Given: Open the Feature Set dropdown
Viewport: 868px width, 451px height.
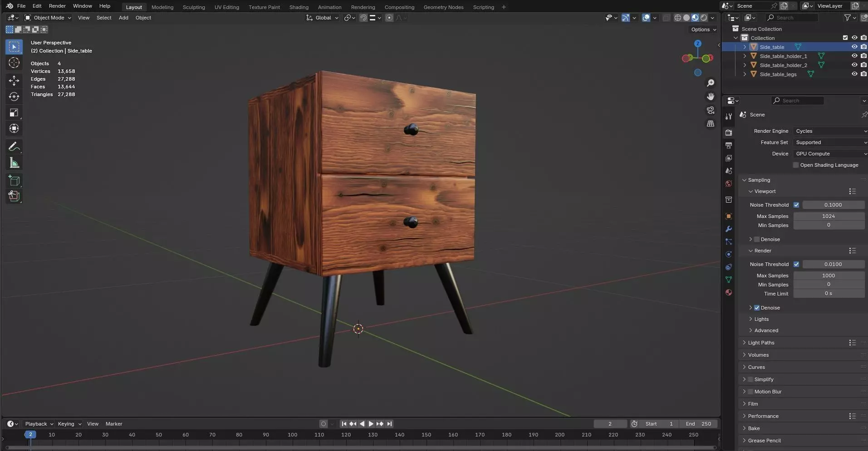Looking at the screenshot, I should (830, 142).
